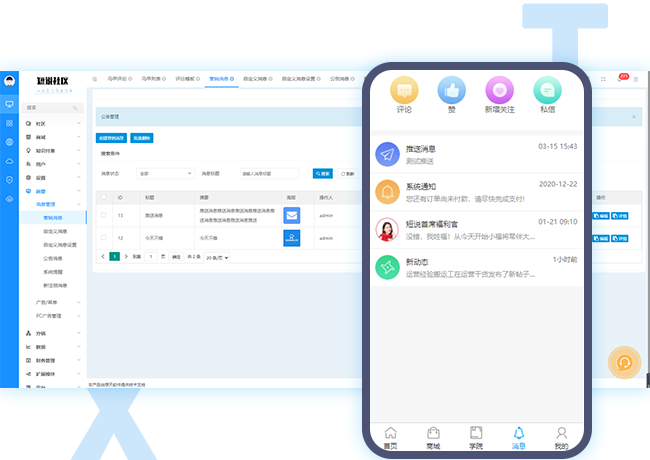Select page 1 green pagination button
The height and width of the screenshot is (460, 650).
click(x=114, y=257)
